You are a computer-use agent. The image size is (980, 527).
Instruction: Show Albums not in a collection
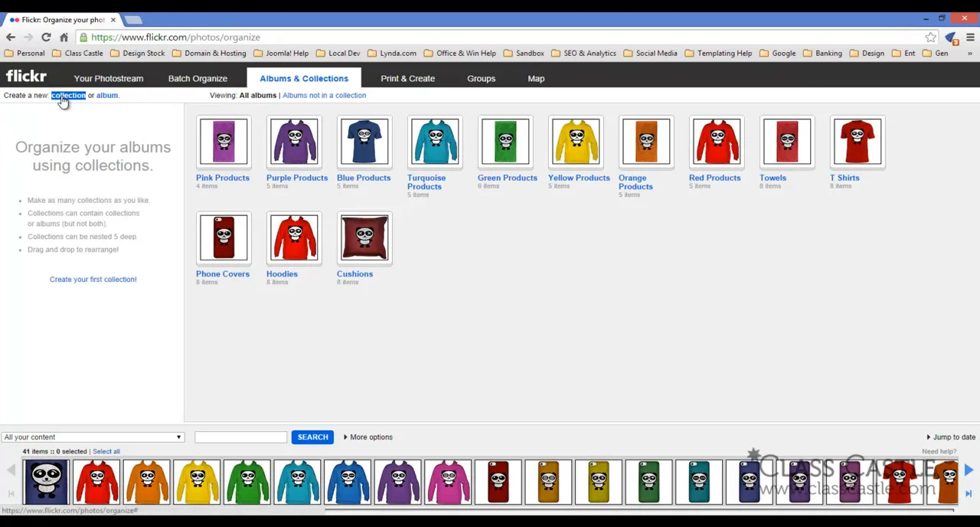324,95
